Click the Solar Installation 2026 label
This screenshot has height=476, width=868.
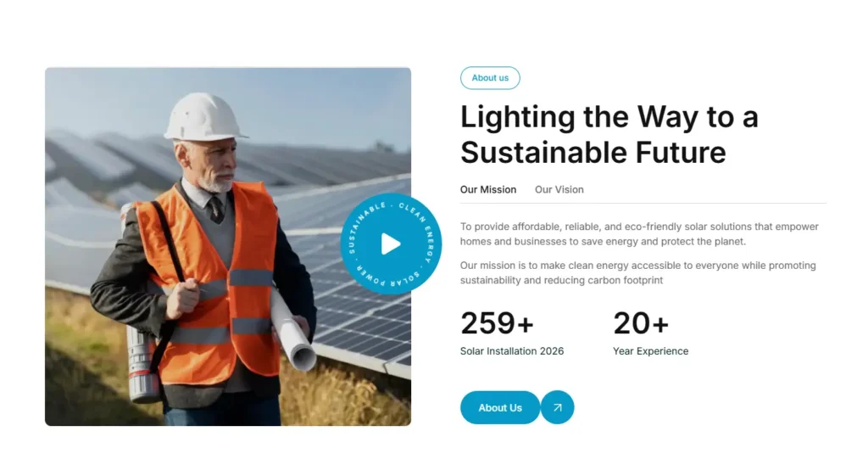pos(511,351)
